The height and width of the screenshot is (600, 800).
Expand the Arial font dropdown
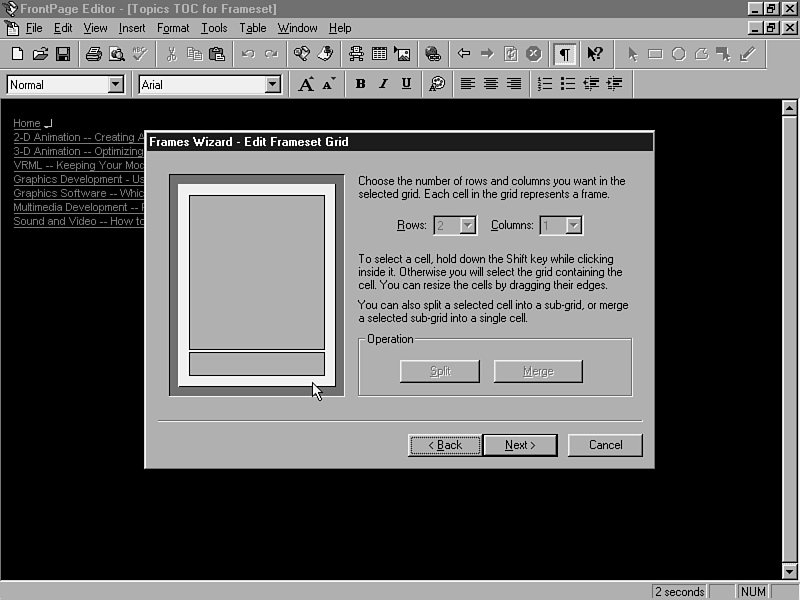pos(273,85)
